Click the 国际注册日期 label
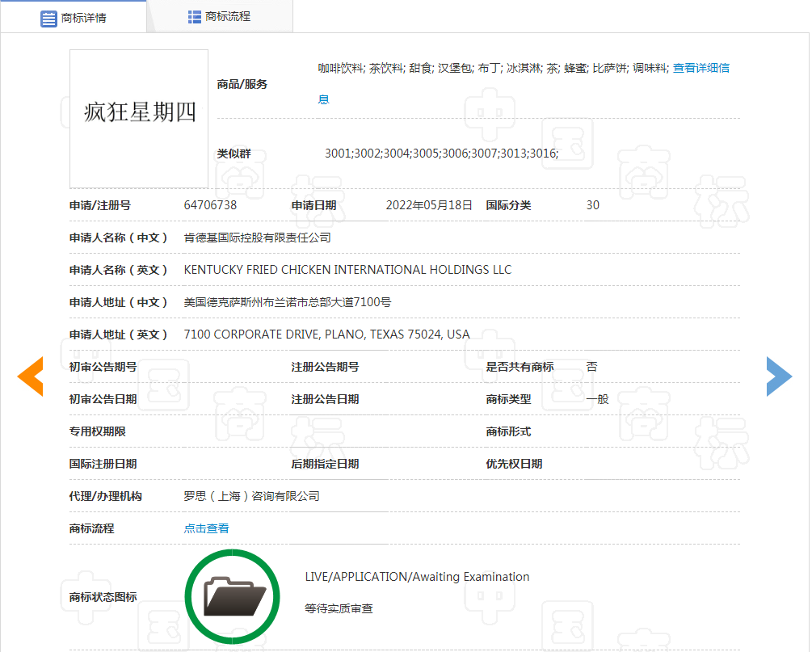Viewport: 812px width, 652px height. click(103, 464)
